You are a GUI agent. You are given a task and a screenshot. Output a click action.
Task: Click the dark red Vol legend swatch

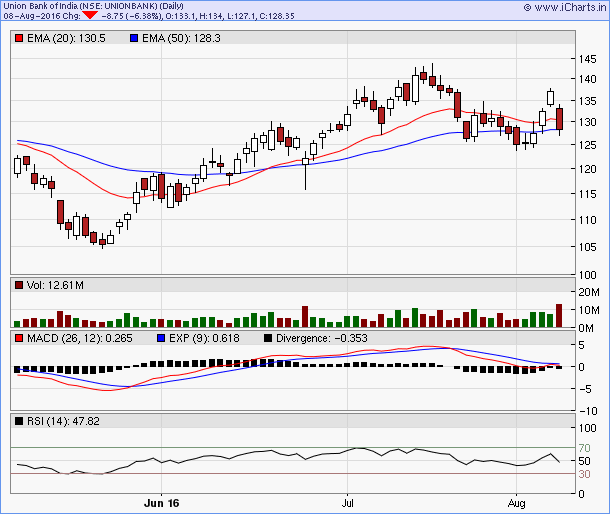pos(19,285)
